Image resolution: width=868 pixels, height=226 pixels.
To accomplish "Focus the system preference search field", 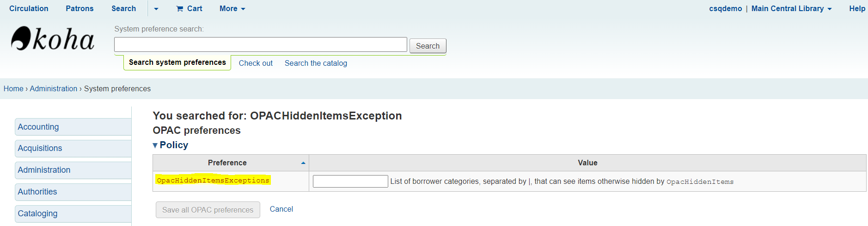I will tap(261, 44).
